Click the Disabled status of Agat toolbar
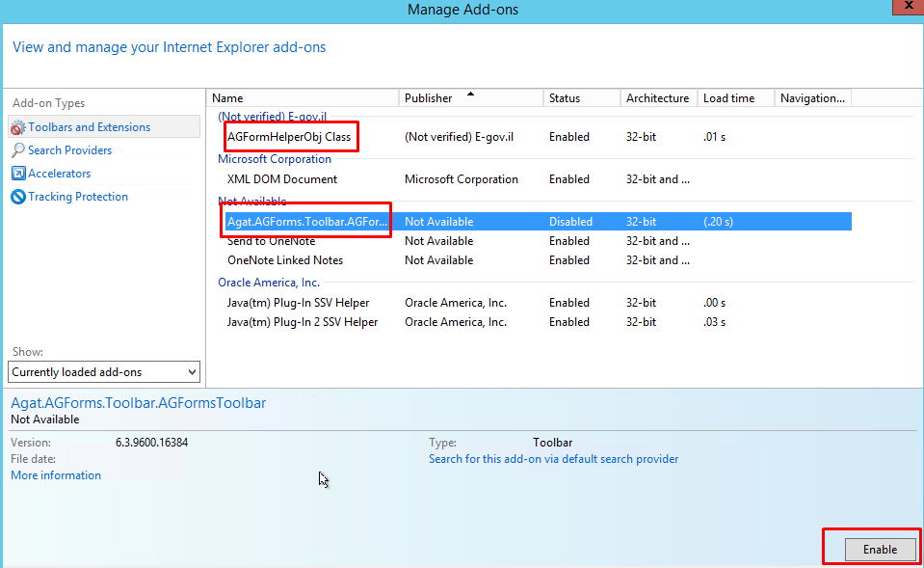This screenshot has width=924, height=568. click(570, 222)
